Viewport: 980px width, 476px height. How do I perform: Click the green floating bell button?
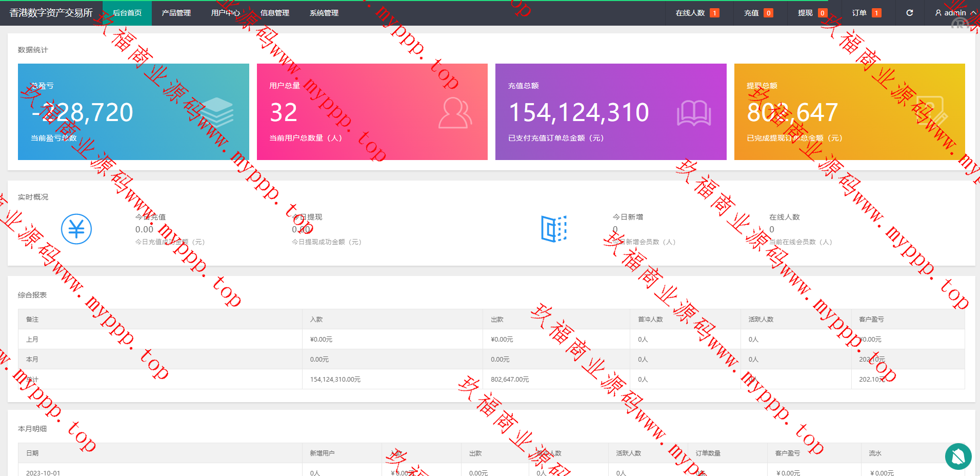957,456
